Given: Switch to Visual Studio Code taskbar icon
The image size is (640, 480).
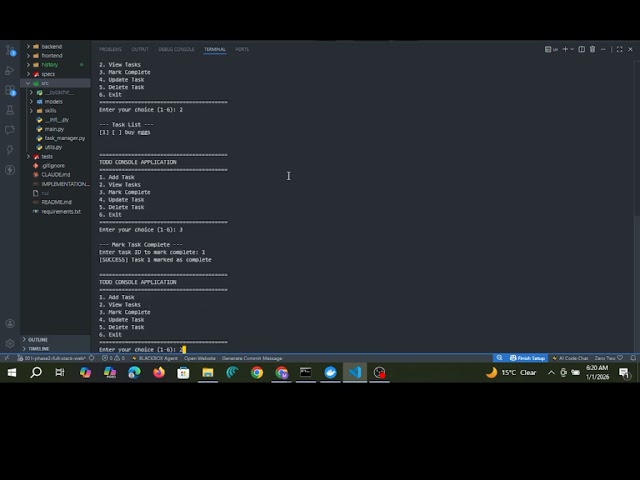Looking at the screenshot, I should pyautogui.click(x=355, y=373).
